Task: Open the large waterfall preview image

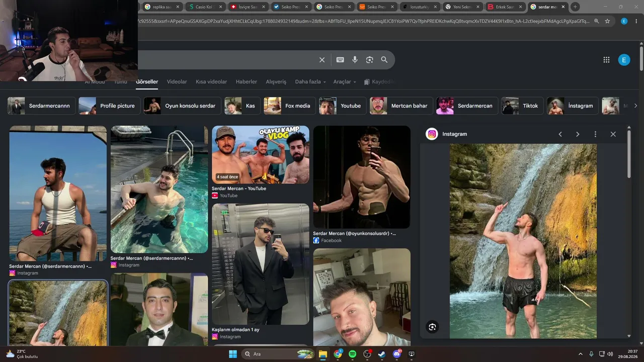Action: [523, 241]
